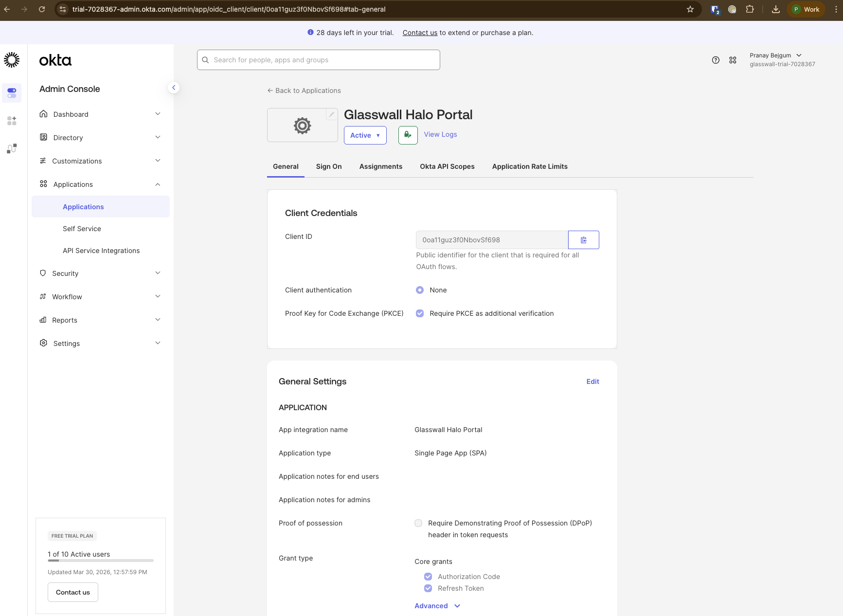Reload the browser page
The image size is (843, 616).
point(42,9)
